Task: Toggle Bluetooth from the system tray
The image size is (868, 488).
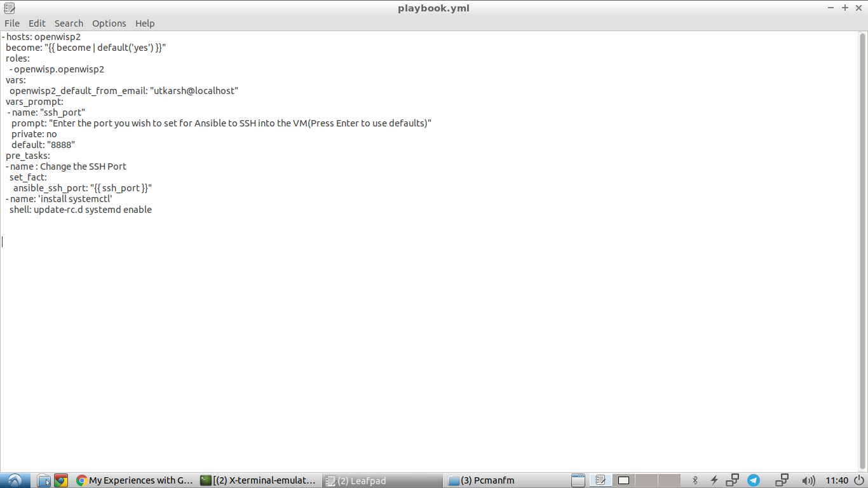Action: (694, 480)
